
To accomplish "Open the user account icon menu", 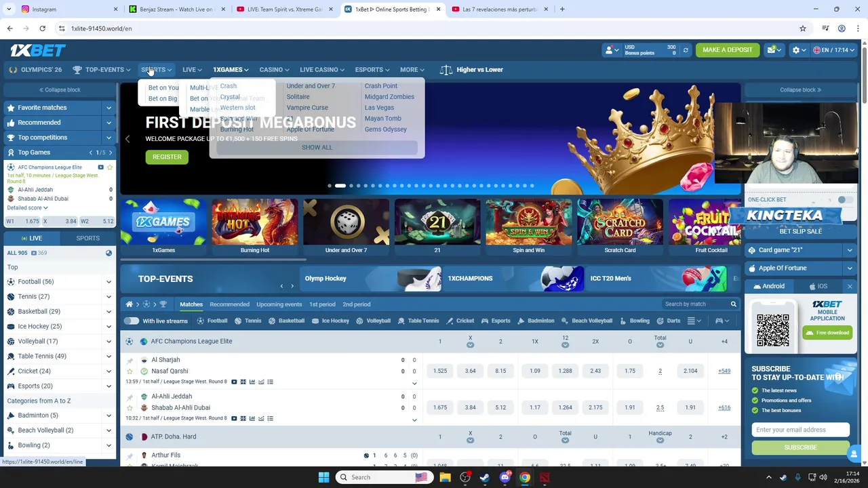I will click(611, 50).
